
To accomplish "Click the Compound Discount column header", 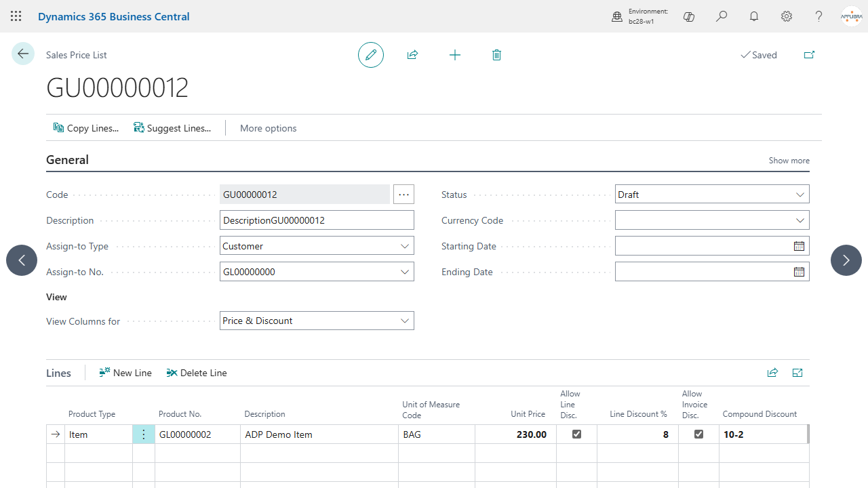I will pos(759,414).
